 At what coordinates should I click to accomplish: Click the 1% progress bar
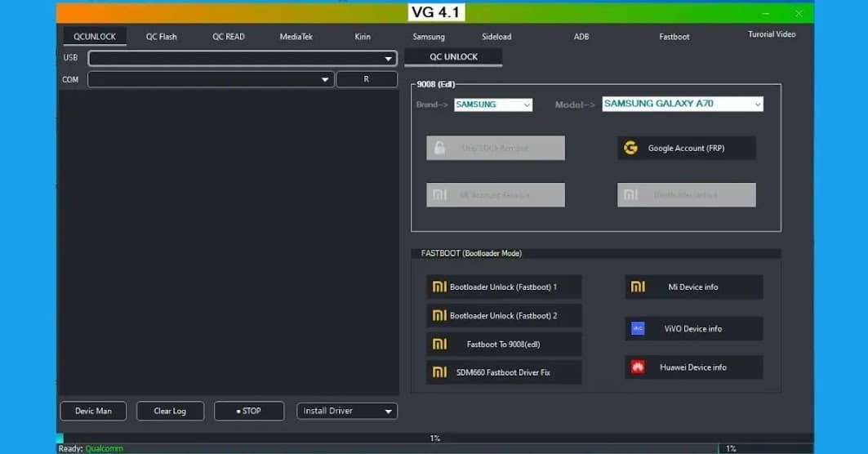(435, 438)
